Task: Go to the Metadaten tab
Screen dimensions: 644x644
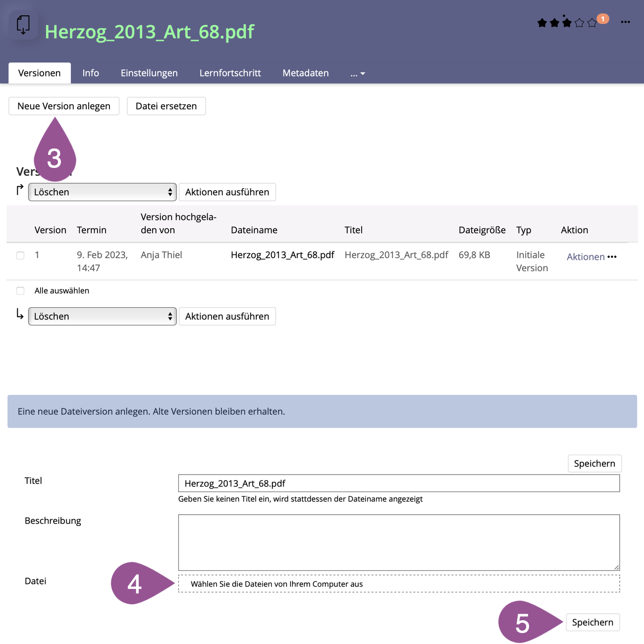Action: [x=305, y=73]
